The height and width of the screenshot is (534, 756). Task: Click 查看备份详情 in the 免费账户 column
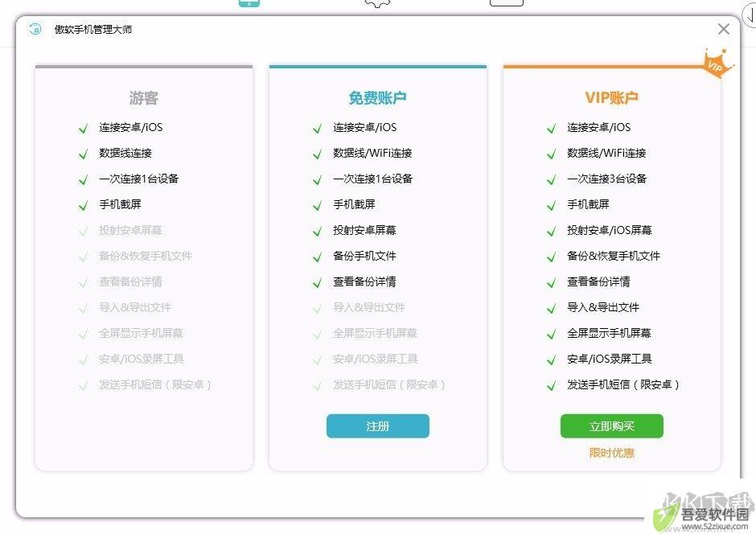[x=364, y=281]
